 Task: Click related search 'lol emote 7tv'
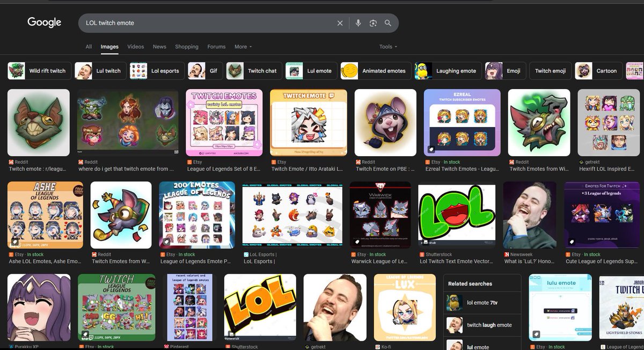(482, 303)
